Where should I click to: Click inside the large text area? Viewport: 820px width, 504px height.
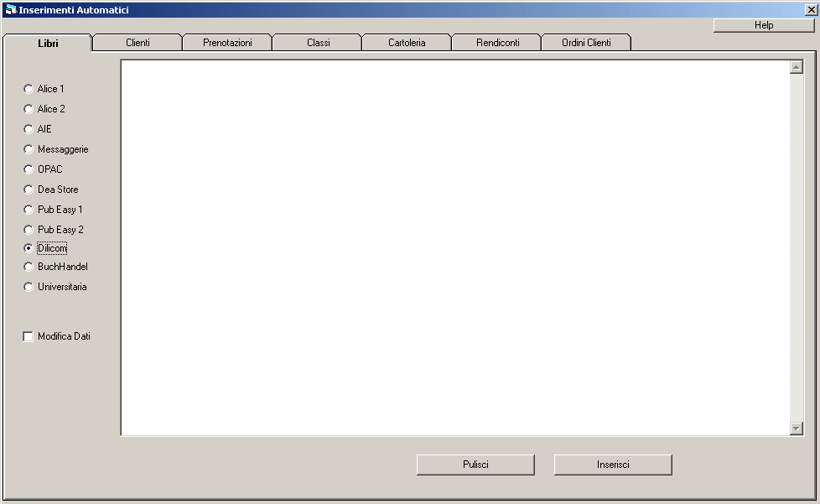click(x=455, y=248)
